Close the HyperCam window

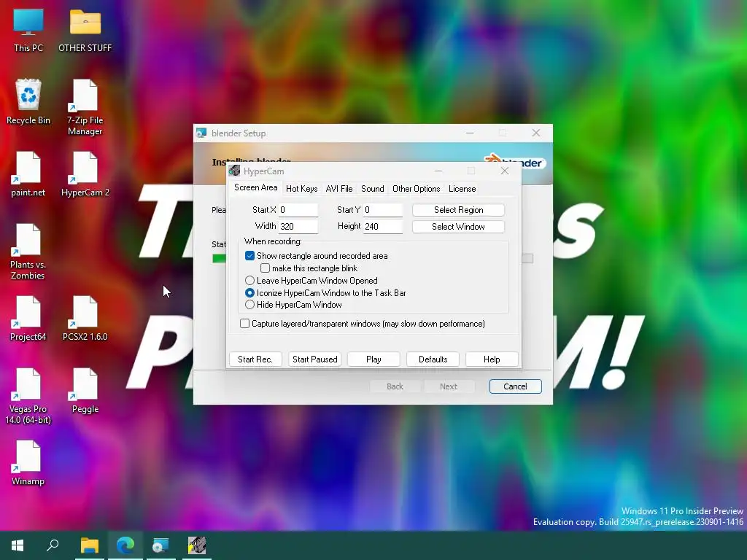[505, 171]
